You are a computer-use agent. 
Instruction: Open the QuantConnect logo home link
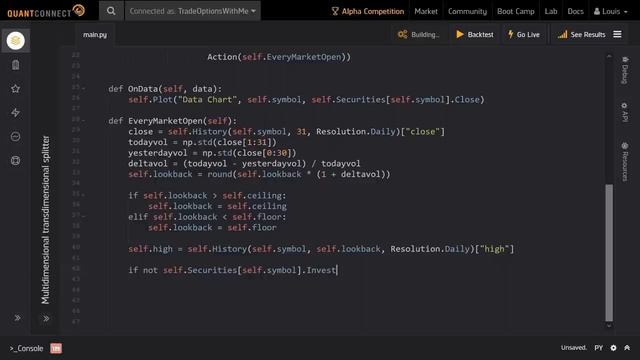[x=46, y=11]
